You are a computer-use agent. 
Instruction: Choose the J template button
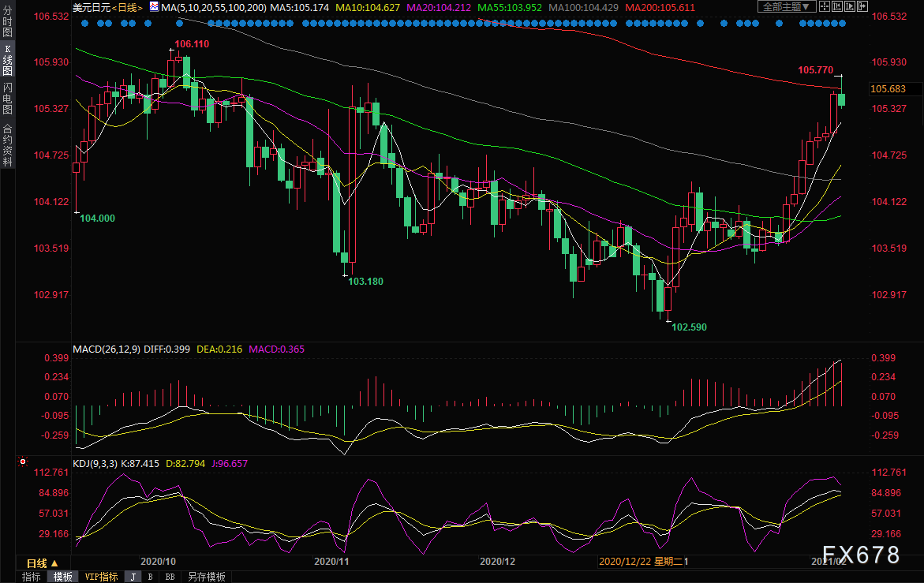(x=133, y=577)
